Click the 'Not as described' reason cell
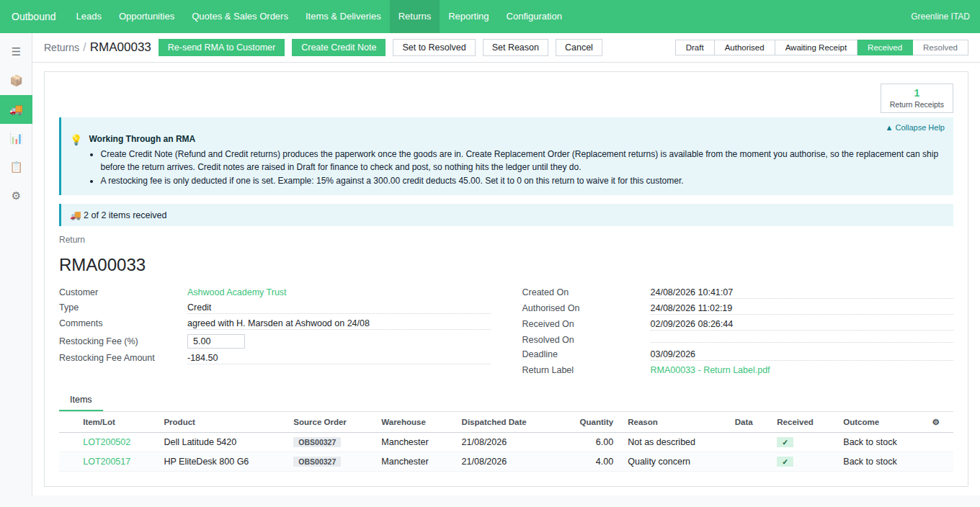The width and height of the screenshot is (980, 507). pyautogui.click(x=661, y=442)
